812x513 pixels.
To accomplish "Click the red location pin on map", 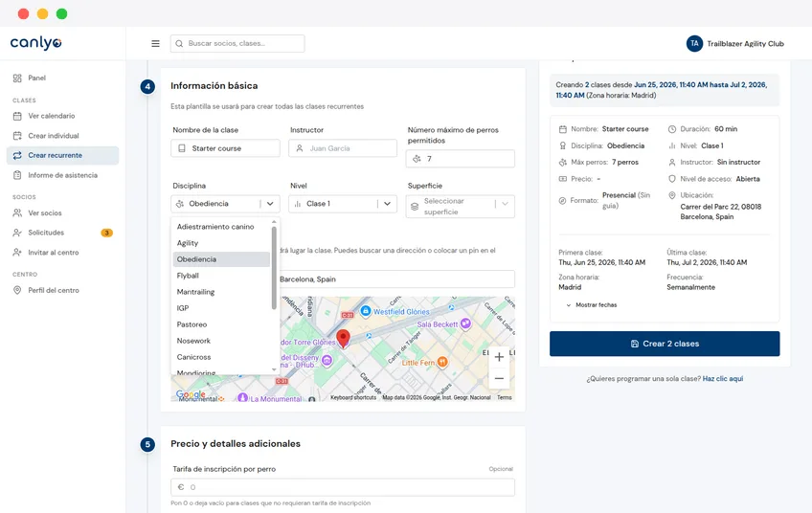I will 343,339.
